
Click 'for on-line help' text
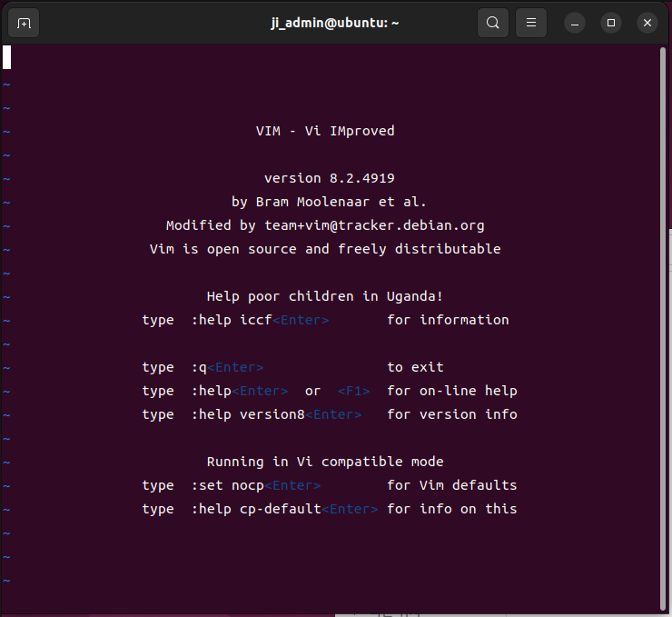pyautogui.click(x=452, y=391)
